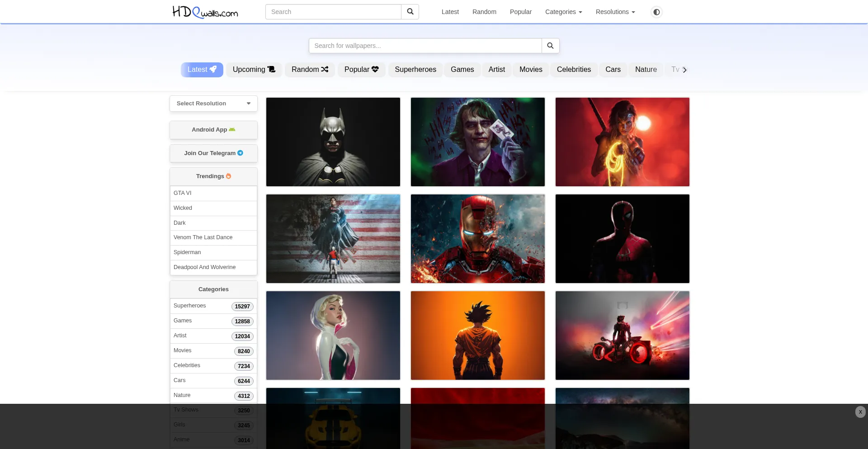The width and height of the screenshot is (868, 449).
Task: Click the wallpaper search magnifier button
Action: [550, 46]
